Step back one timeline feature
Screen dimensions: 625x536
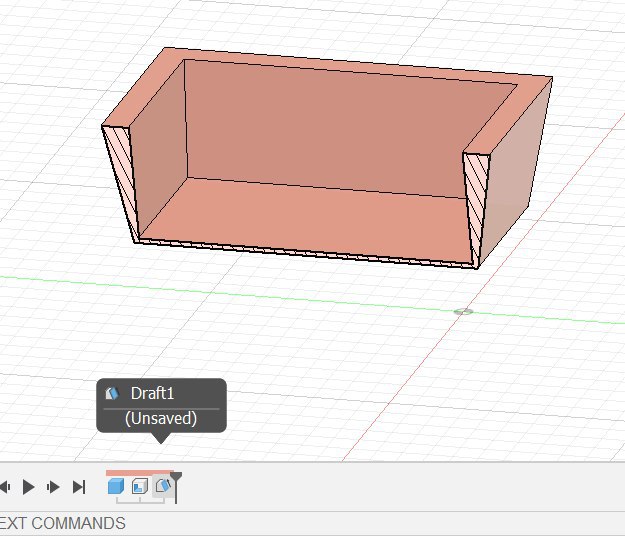coord(5,487)
